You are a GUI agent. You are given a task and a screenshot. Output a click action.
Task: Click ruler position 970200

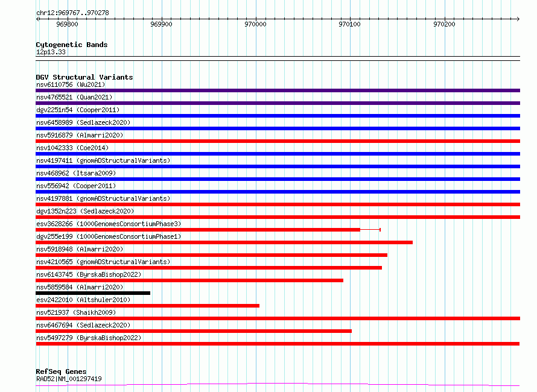pyautogui.click(x=444, y=24)
